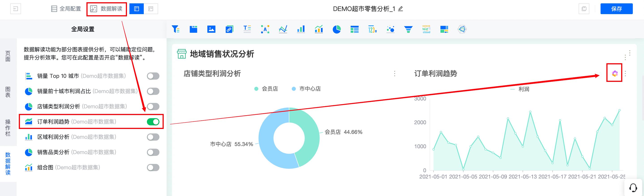Toggle the 市中心店 legend item
Image resolution: width=644 pixels, height=196 pixels.
(306, 89)
